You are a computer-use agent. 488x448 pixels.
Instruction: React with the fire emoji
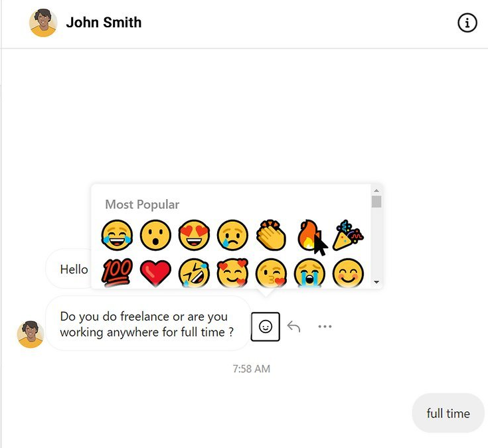pyautogui.click(x=309, y=235)
